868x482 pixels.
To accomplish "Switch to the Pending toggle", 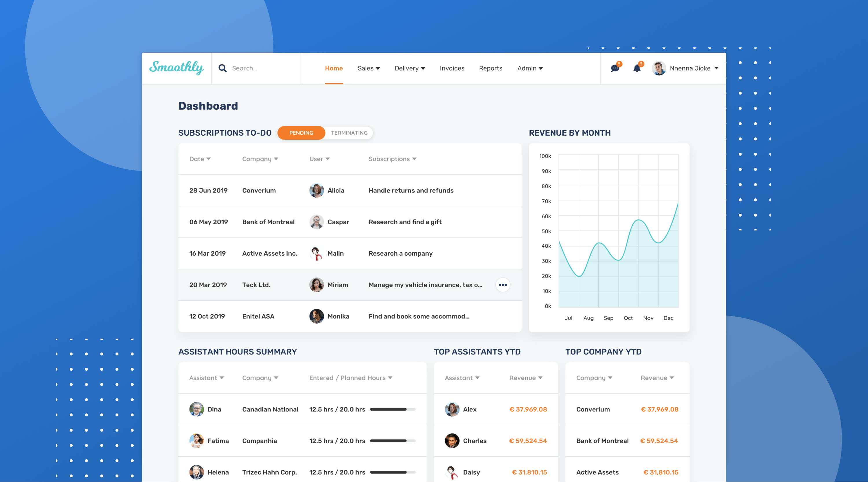I will 301,133.
